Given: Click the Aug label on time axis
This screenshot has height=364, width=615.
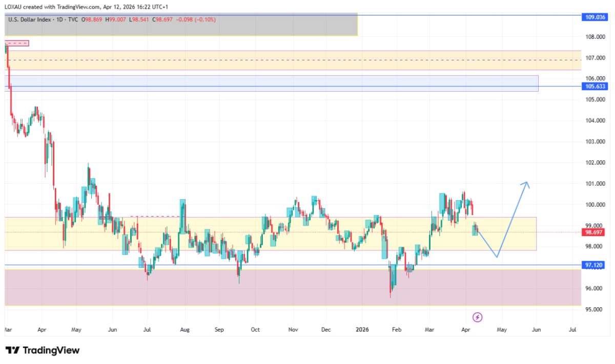Looking at the screenshot, I should [185, 330].
